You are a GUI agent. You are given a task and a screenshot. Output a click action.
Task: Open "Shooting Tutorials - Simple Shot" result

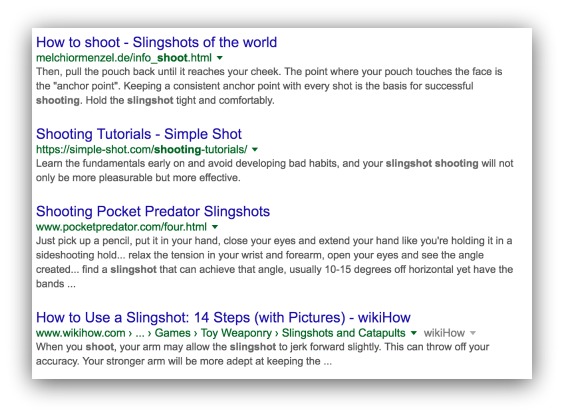pyautogui.click(x=139, y=134)
